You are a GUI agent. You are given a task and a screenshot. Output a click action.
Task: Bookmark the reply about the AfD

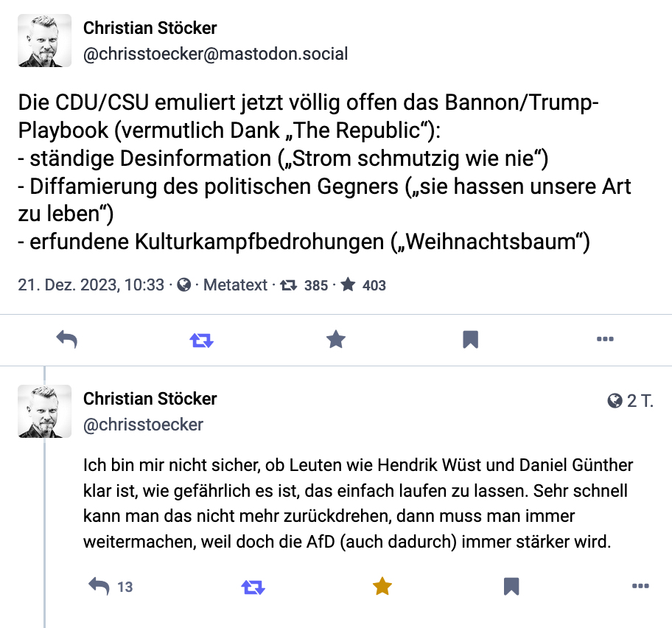[511, 587]
